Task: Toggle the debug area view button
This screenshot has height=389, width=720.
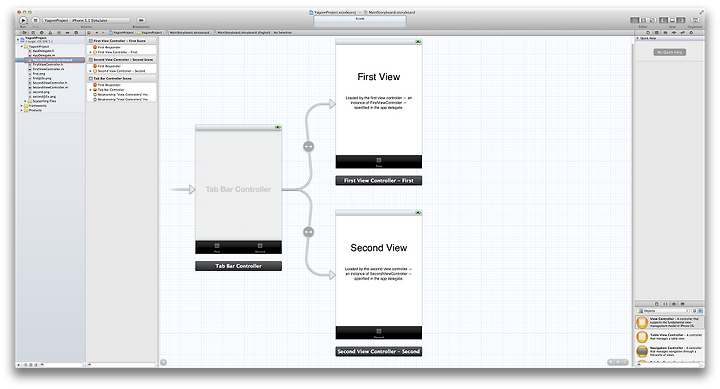Action: point(672,20)
